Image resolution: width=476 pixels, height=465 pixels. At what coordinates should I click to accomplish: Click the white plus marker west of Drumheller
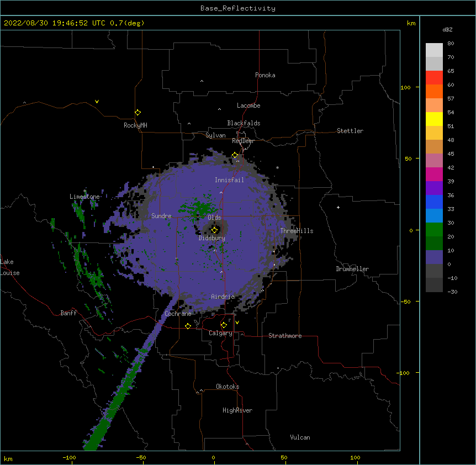coord(338,207)
